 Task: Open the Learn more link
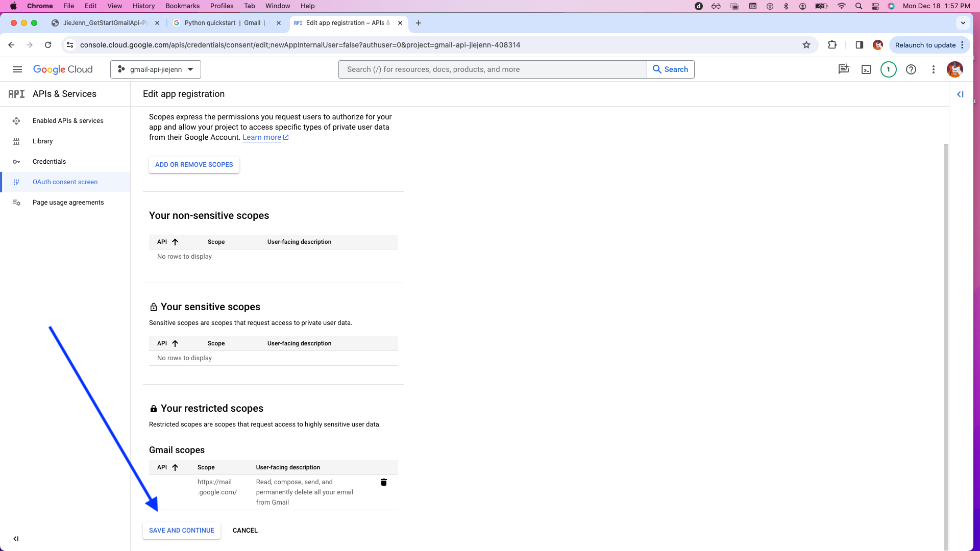tap(265, 137)
